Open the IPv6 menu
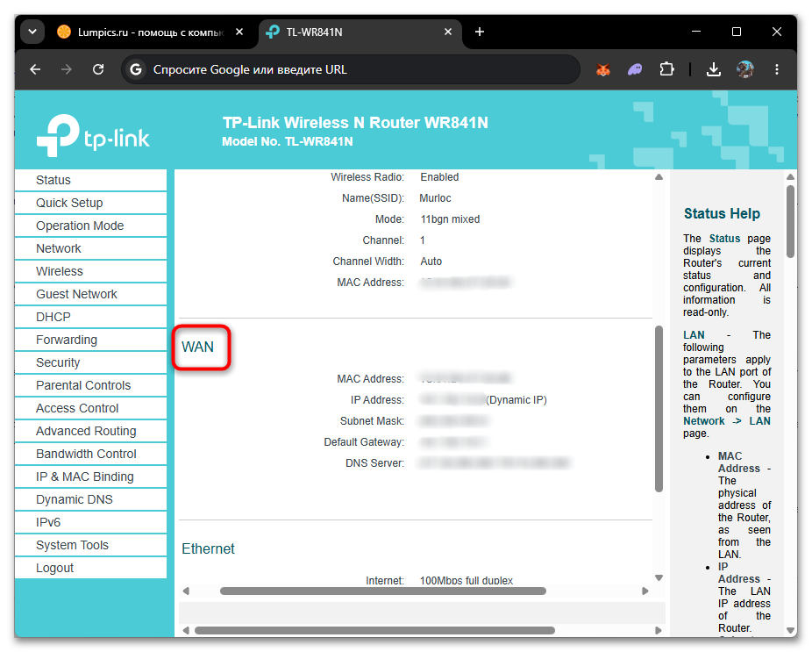The height and width of the screenshot is (652, 812). tap(90, 522)
